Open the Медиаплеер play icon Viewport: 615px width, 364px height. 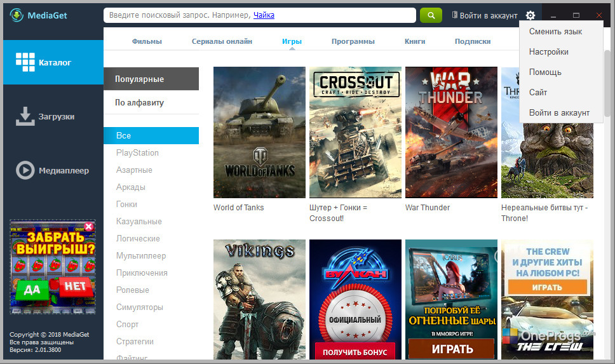click(x=25, y=170)
